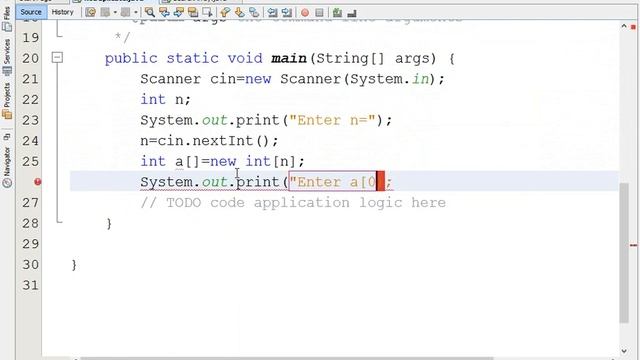This screenshot has width=640, height=360.
Task: Stop macro recording
Action: 319,13
